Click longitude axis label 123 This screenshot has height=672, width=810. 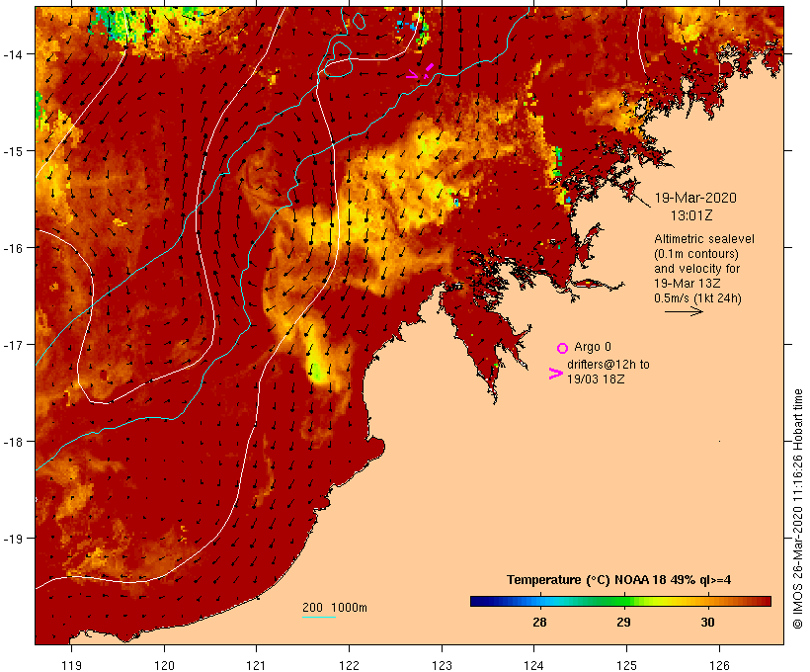(x=442, y=665)
